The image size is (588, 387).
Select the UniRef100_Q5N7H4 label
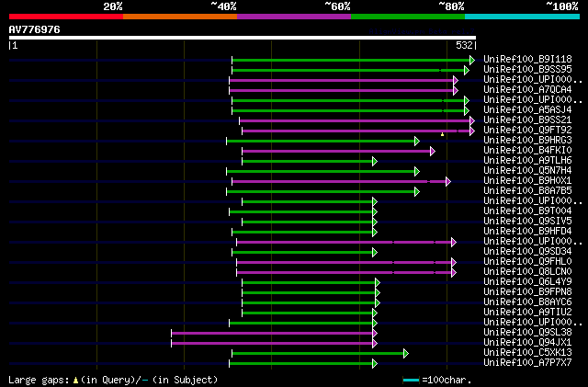point(527,171)
